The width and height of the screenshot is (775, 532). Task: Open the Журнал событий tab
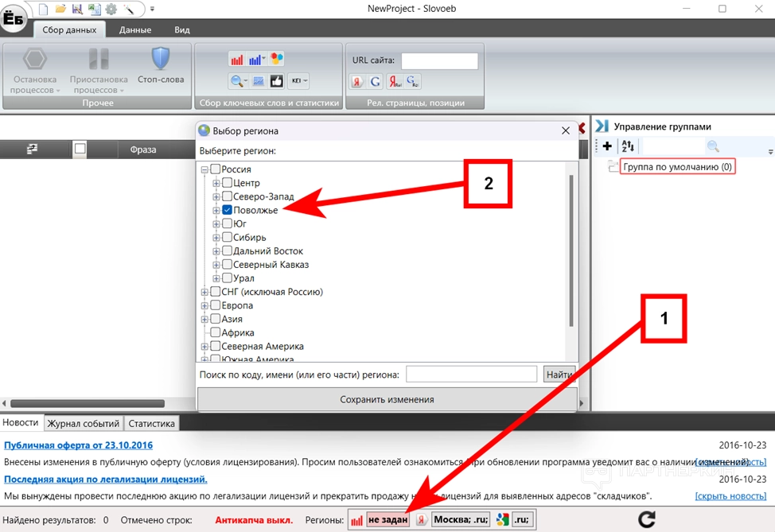[83, 423]
